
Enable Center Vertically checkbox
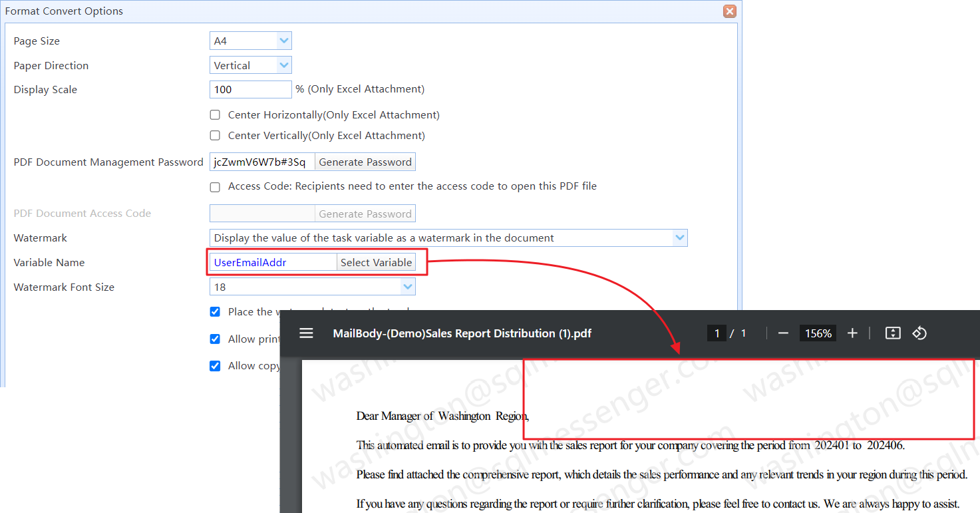[x=215, y=135]
